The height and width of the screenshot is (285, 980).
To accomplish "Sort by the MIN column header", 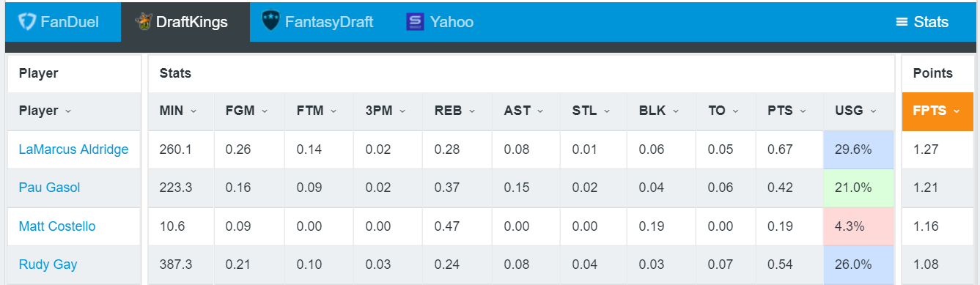I will point(178,111).
